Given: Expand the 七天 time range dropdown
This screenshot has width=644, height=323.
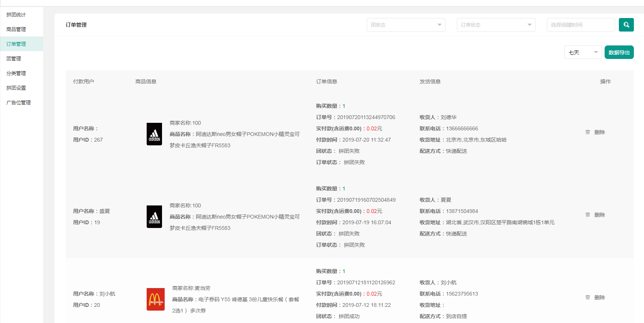Looking at the screenshot, I should coord(583,53).
